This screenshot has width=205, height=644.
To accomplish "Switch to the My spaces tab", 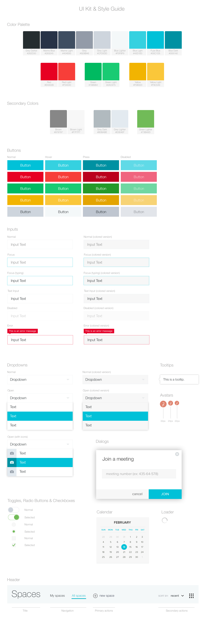I will pyautogui.click(x=57, y=596).
